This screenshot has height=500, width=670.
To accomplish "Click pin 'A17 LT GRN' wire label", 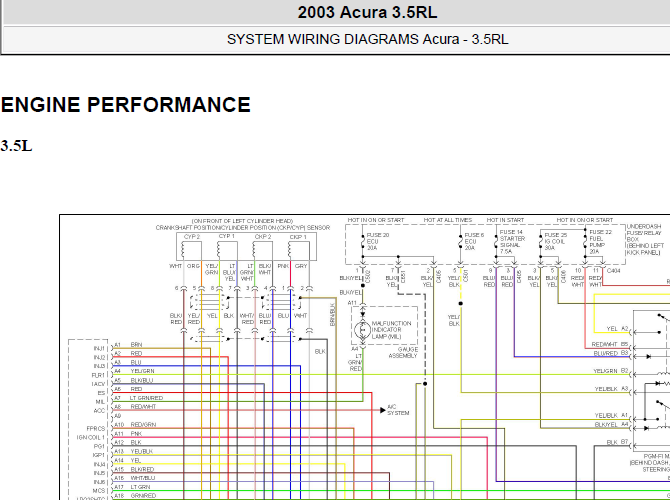I will point(132,487).
